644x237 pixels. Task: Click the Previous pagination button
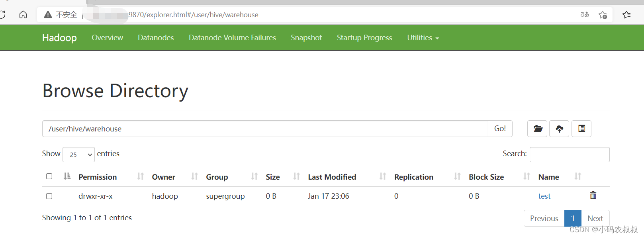point(544,218)
